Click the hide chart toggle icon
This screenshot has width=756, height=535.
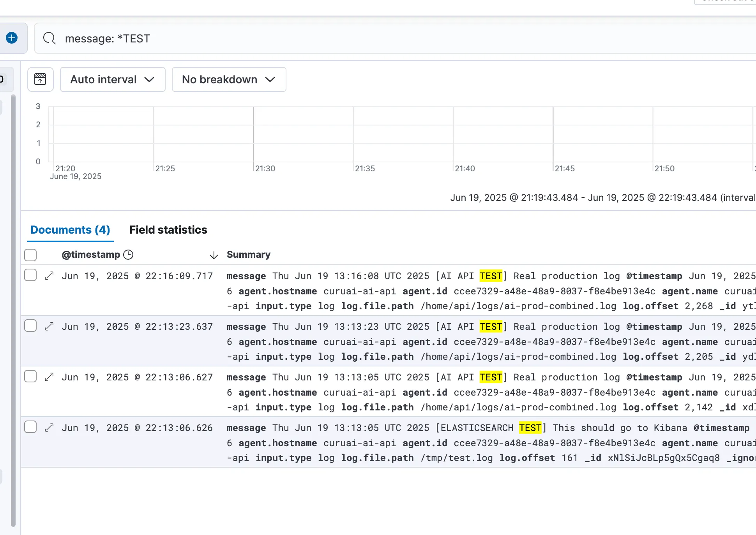pos(40,79)
